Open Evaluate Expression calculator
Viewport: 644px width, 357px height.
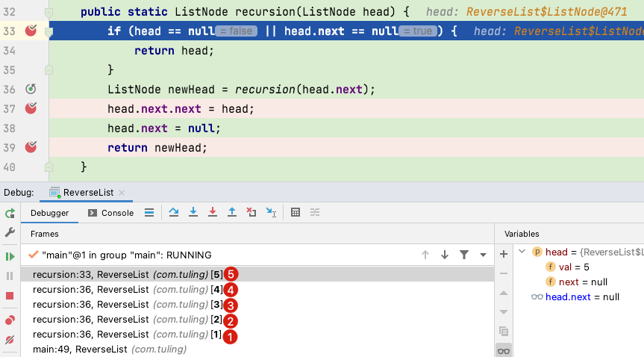coord(296,212)
